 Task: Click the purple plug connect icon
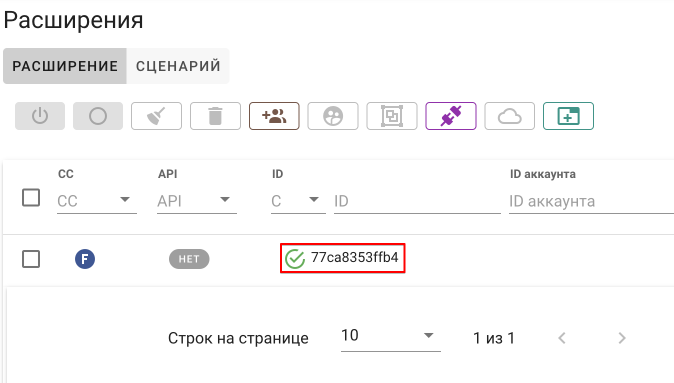point(451,116)
